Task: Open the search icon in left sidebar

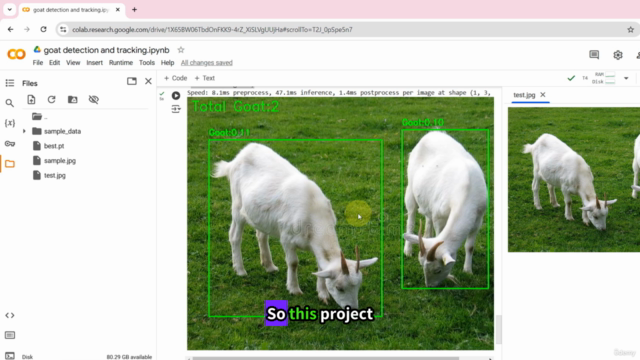Action: point(10,103)
